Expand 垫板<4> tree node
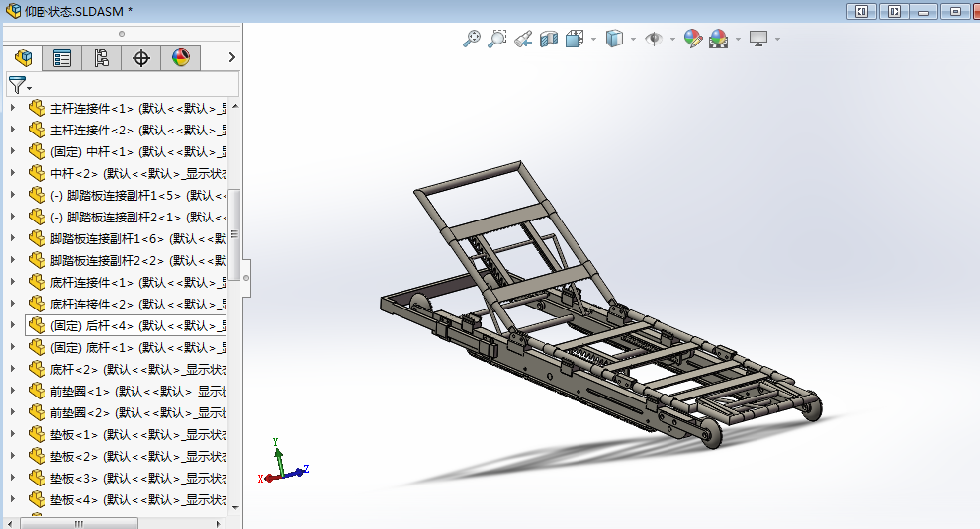This screenshot has height=529, width=980. tap(13, 499)
